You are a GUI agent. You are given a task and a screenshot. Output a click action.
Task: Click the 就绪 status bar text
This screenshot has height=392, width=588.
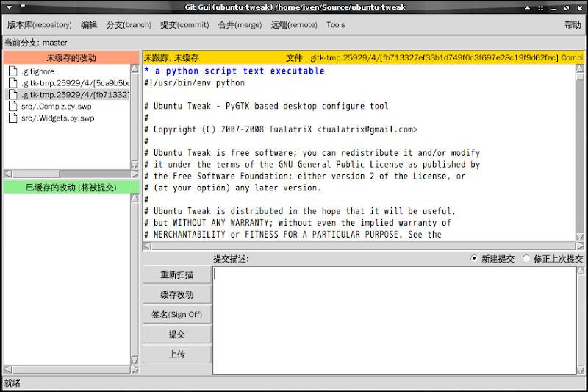point(12,383)
